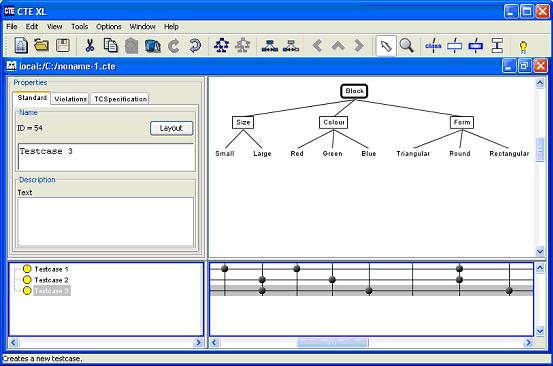Select Testcase 1 in the tree list
The image size is (553, 366).
tap(51, 269)
